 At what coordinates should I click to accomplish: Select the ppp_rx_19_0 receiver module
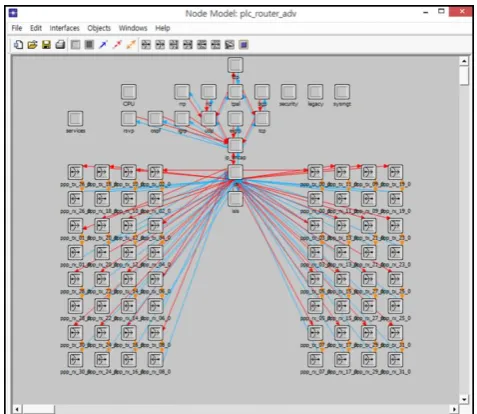tap(395, 199)
